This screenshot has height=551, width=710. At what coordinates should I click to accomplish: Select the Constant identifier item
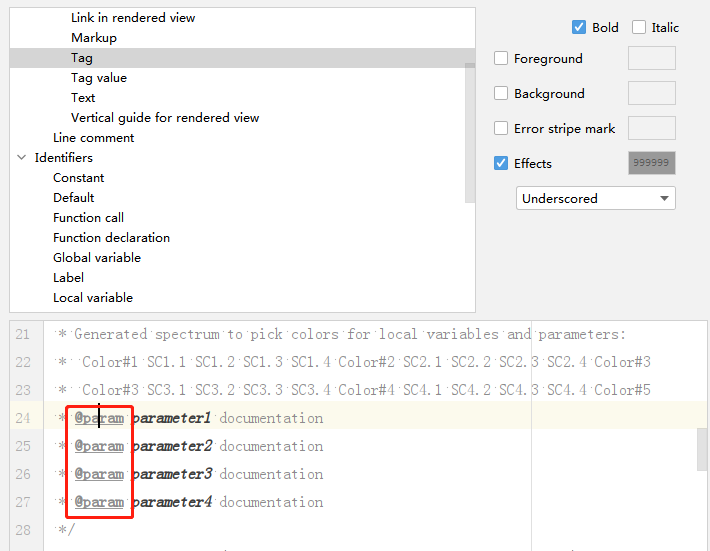78,177
